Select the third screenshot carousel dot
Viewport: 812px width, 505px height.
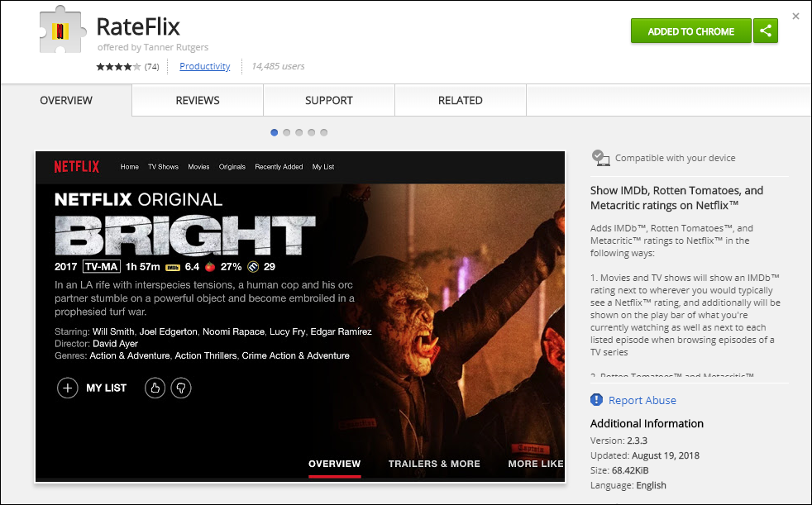click(x=299, y=132)
